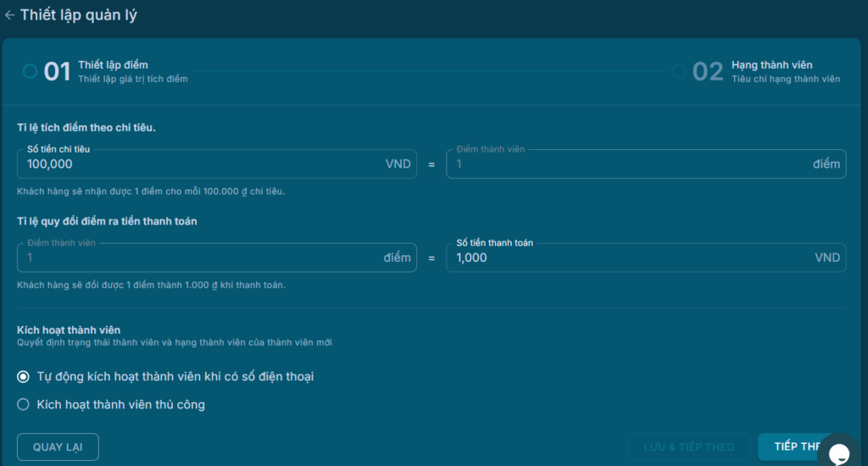Go to the Hạng thành viên step

(x=771, y=65)
